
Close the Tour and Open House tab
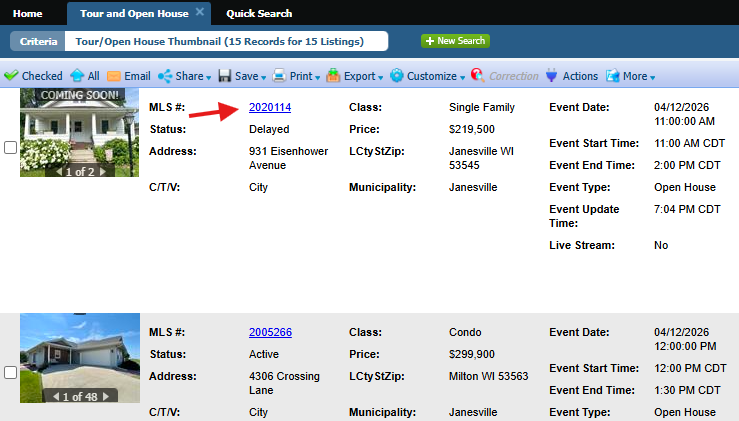pyautogui.click(x=200, y=12)
